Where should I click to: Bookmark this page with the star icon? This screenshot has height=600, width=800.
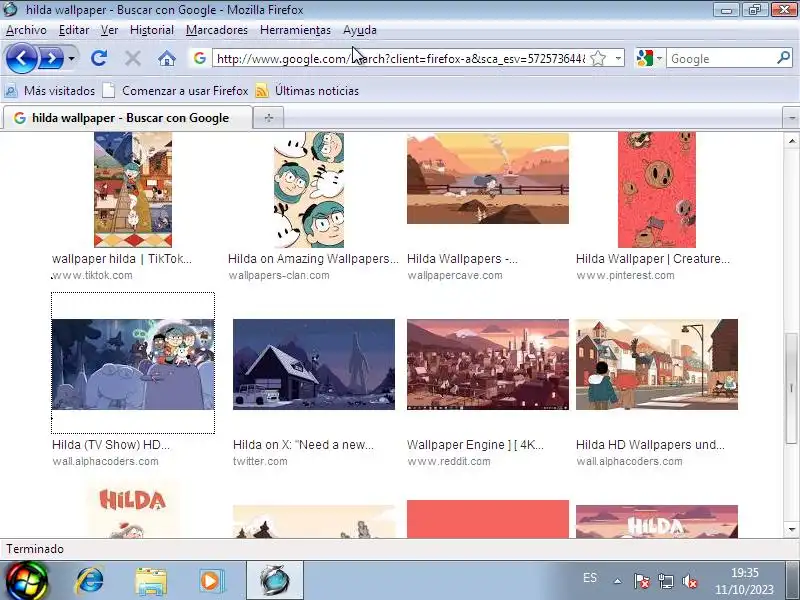click(598, 59)
